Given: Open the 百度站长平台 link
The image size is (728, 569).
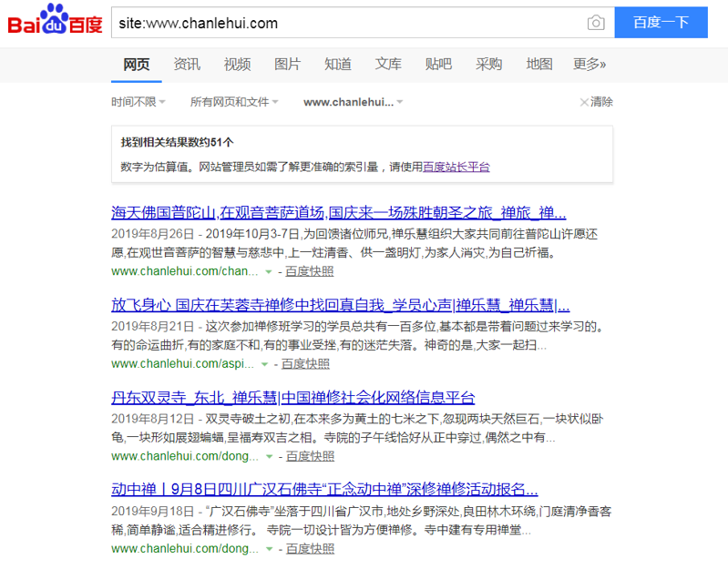Looking at the screenshot, I should tap(456, 167).
